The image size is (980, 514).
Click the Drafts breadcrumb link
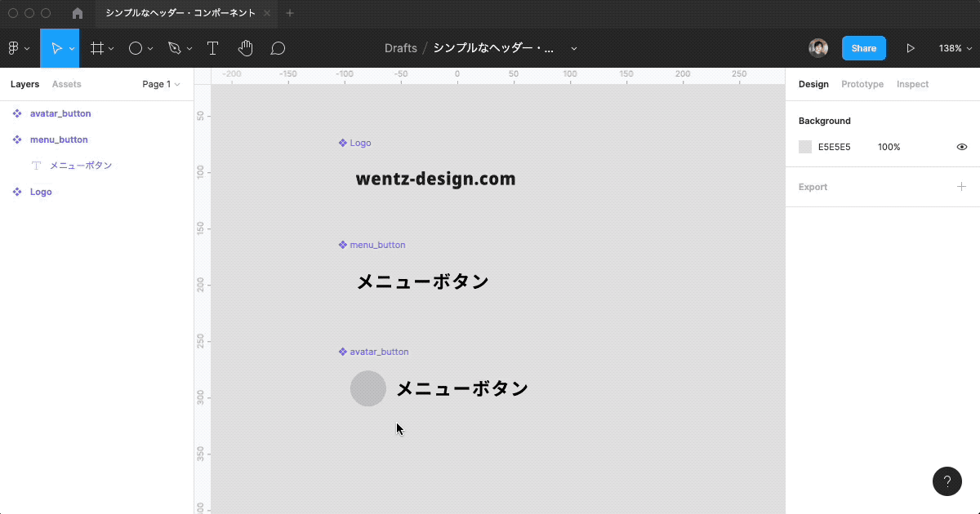[x=400, y=48]
